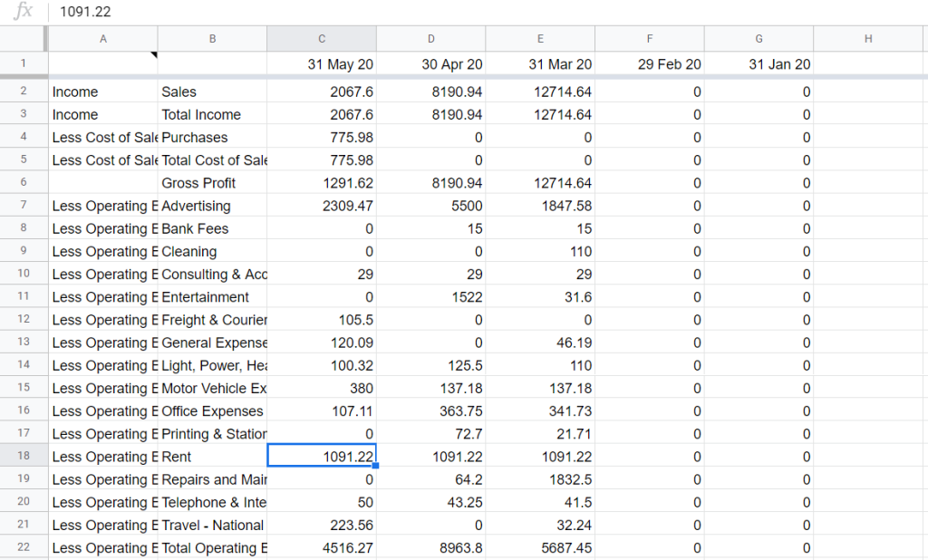Select column header C

coord(321,38)
